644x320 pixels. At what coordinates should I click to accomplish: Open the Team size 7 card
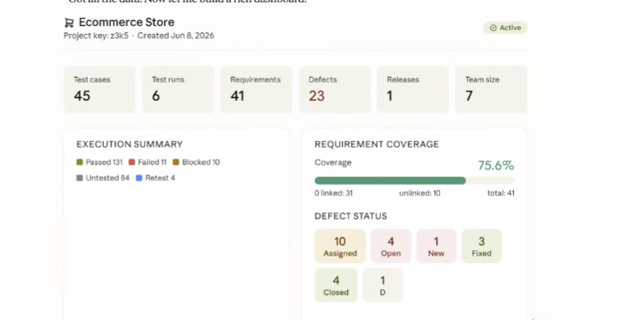[492, 89]
